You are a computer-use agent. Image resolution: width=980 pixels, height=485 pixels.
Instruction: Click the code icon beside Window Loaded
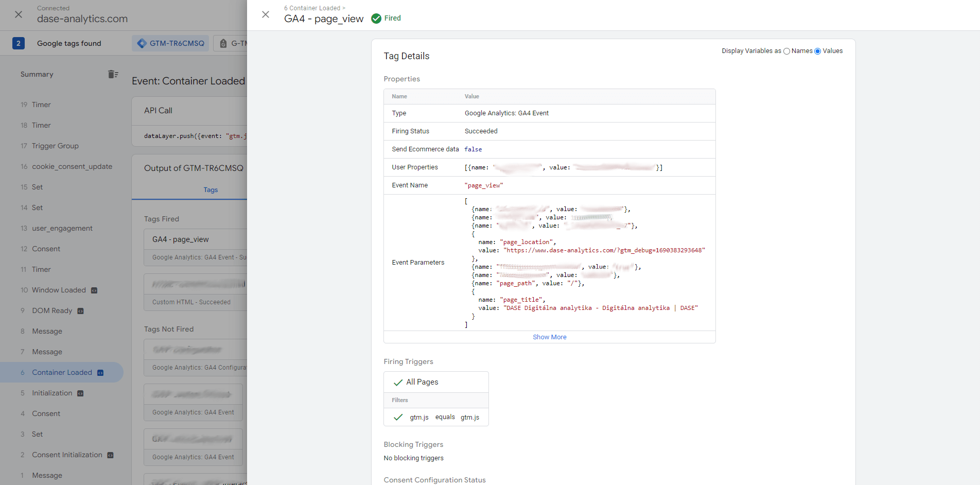point(94,290)
